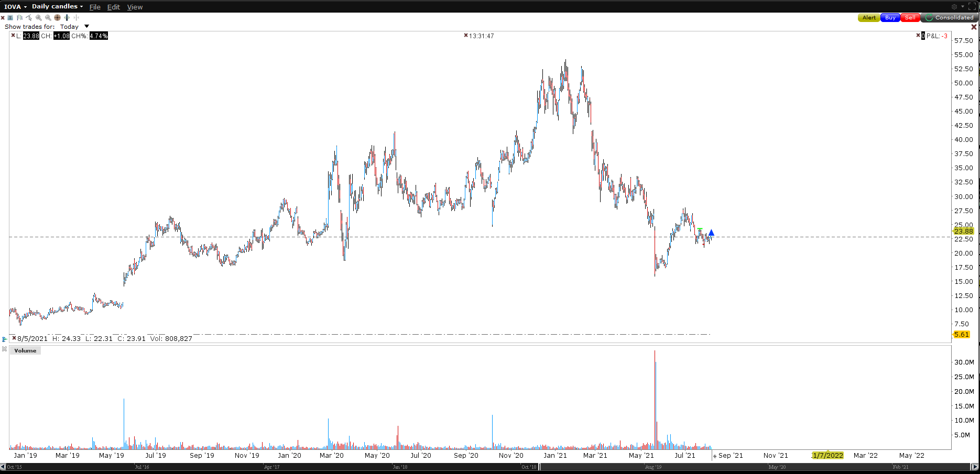Screen dimensions: 980x474
Task: Click the expand horizontal spacing icon
Action: (67, 17)
